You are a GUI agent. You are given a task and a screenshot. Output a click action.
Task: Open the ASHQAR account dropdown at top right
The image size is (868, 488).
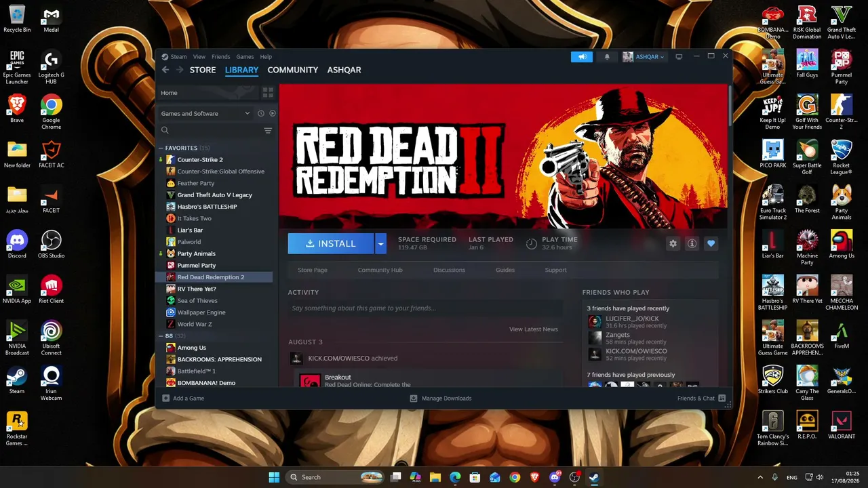coord(644,57)
